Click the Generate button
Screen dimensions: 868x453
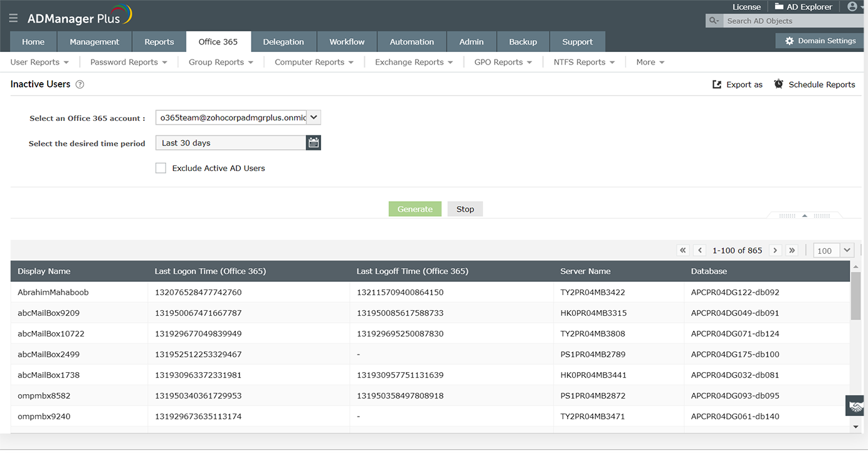click(415, 209)
